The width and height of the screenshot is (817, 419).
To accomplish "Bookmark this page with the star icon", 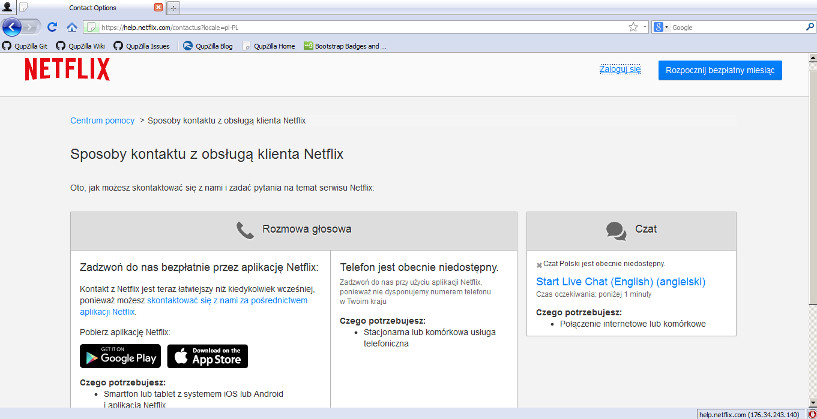I will point(633,27).
